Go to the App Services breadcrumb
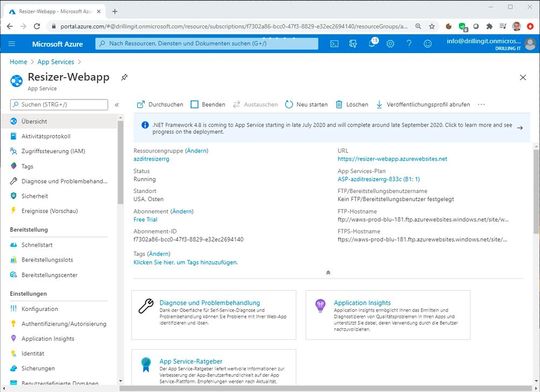The width and height of the screenshot is (540, 392). 56,62
